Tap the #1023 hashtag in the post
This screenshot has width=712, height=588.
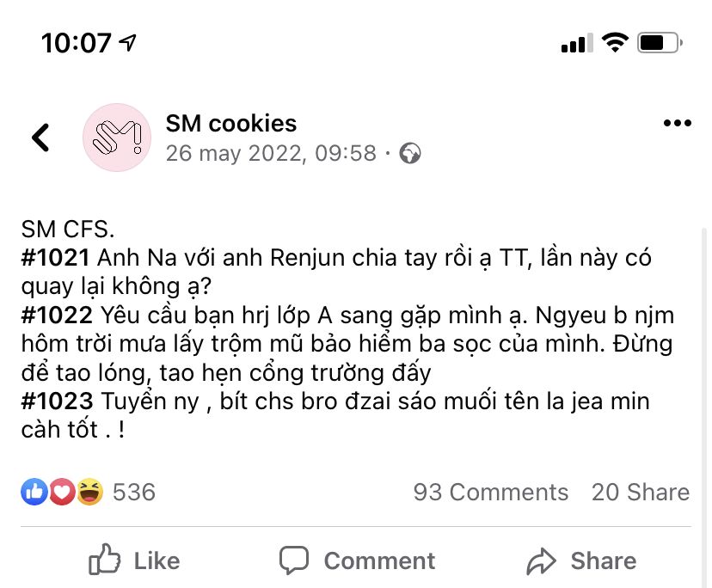click(57, 401)
